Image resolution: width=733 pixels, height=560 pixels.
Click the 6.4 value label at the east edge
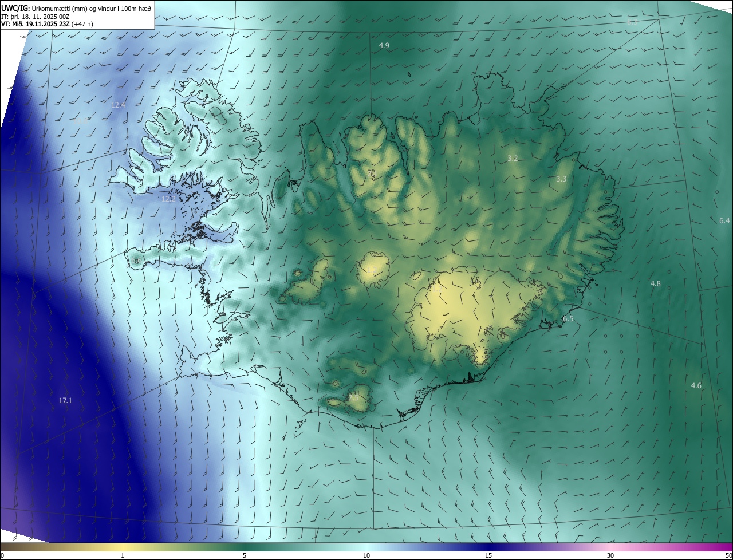click(724, 221)
